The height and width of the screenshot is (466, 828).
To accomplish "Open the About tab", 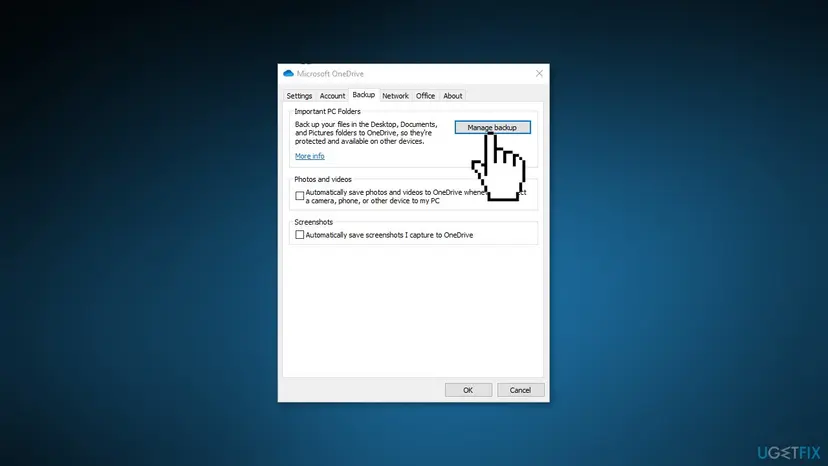I will (x=453, y=96).
